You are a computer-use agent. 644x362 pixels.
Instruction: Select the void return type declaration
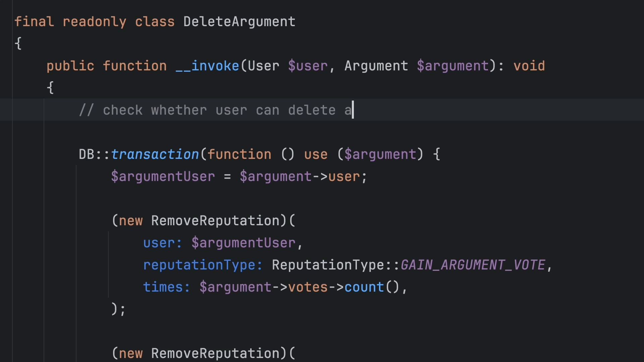click(529, 66)
